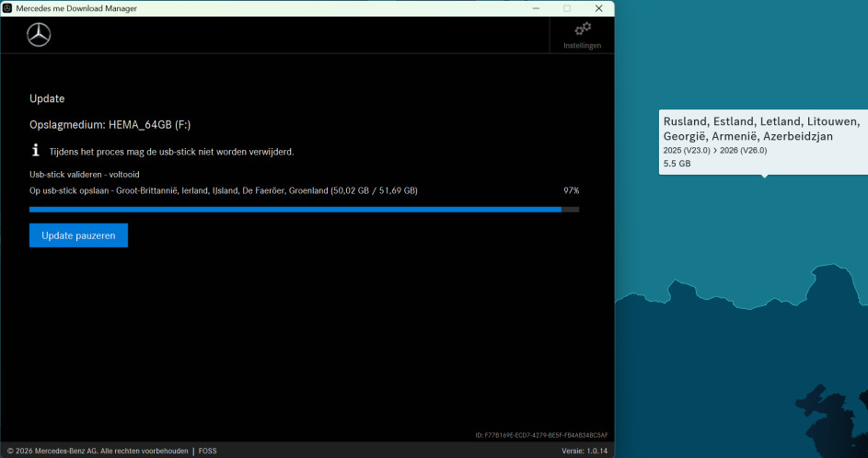
Task: Click the Mercedes me Download Manager window title
Action: [x=76, y=8]
